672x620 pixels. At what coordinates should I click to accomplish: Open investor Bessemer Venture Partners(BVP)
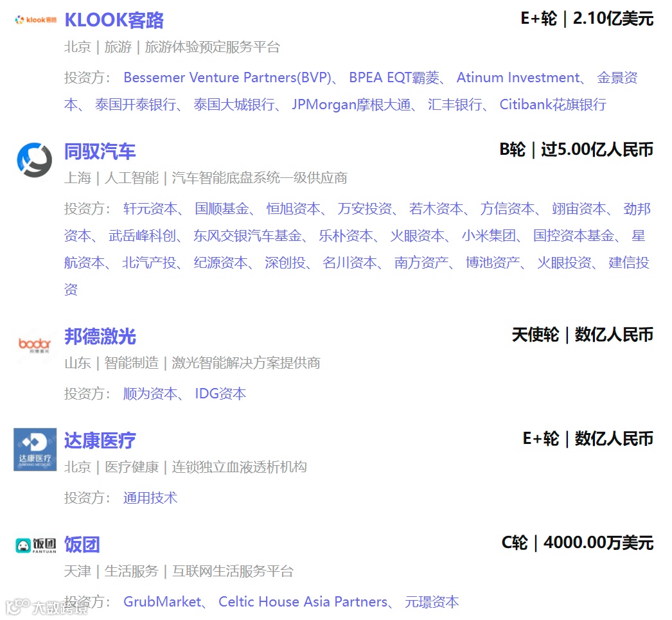point(227,78)
